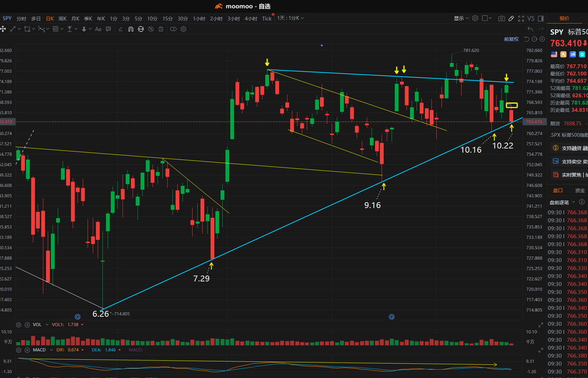Switch to the 日K daily chart tab

(x=49, y=18)
